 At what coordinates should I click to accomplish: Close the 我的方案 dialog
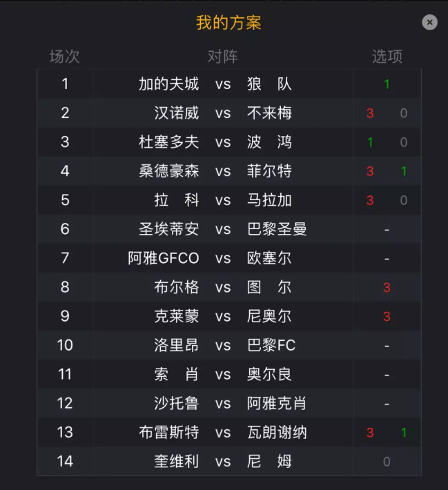[429, 22]
